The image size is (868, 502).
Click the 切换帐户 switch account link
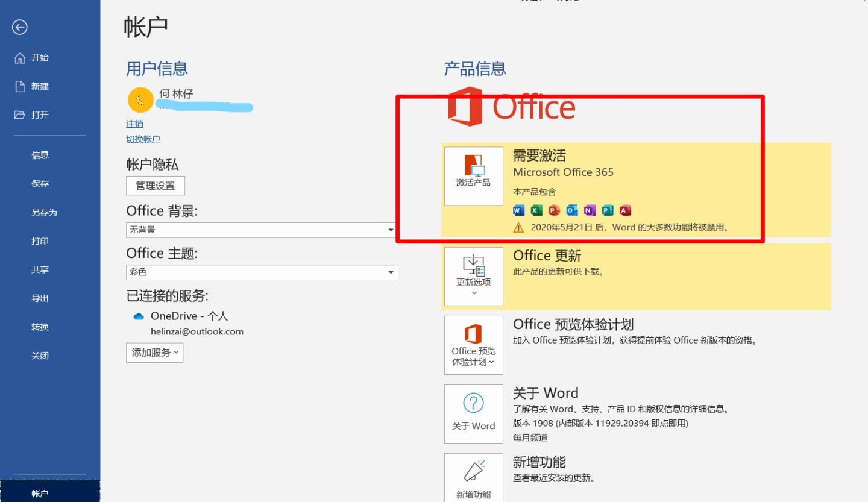pos(143,139)
